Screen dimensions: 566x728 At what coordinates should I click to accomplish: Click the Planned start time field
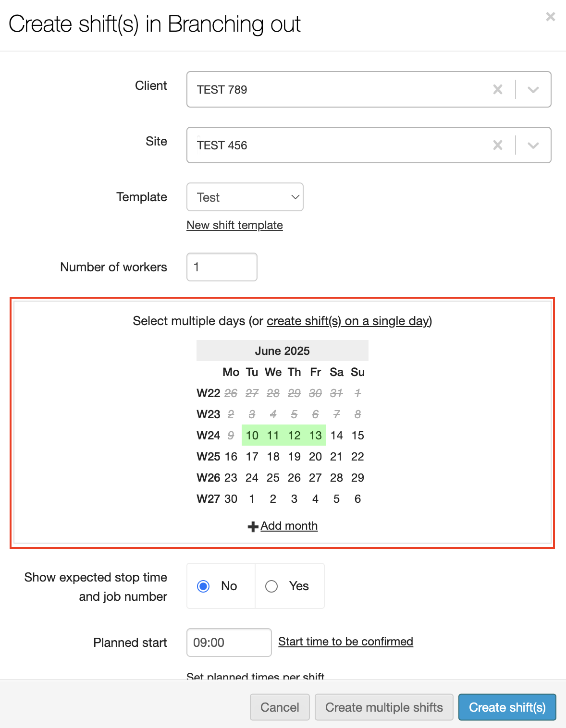[229, 643]
